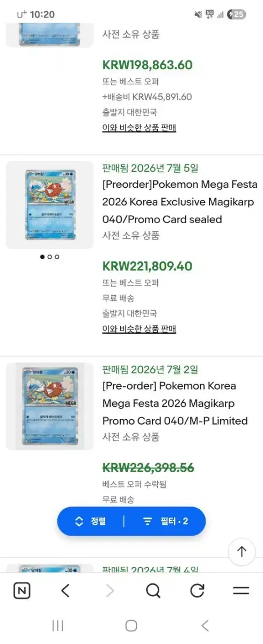The image size is (263, 644).
Task: Open 이와 비슷한 상품 판매 link under KRW221,809.40
Action: click(x=139, y=328)
